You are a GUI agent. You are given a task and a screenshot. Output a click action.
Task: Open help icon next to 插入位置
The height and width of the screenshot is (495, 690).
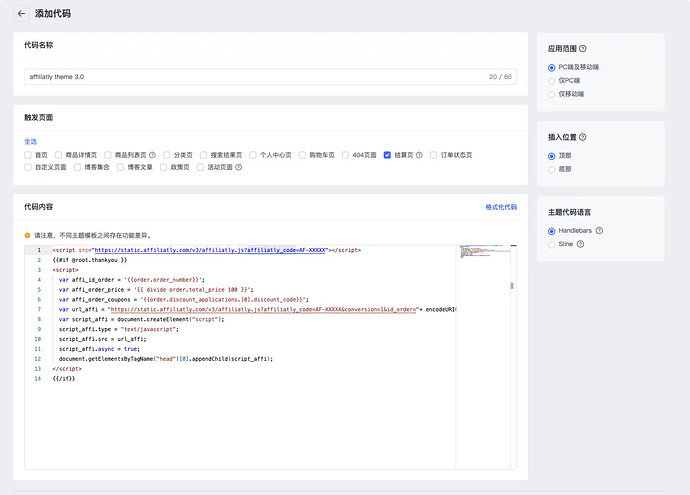583,137
